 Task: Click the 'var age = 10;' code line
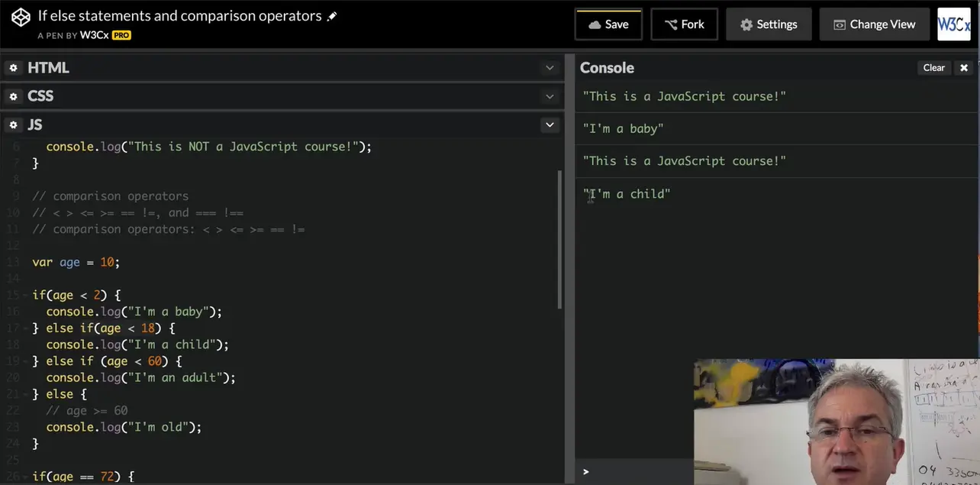[76, 262]
